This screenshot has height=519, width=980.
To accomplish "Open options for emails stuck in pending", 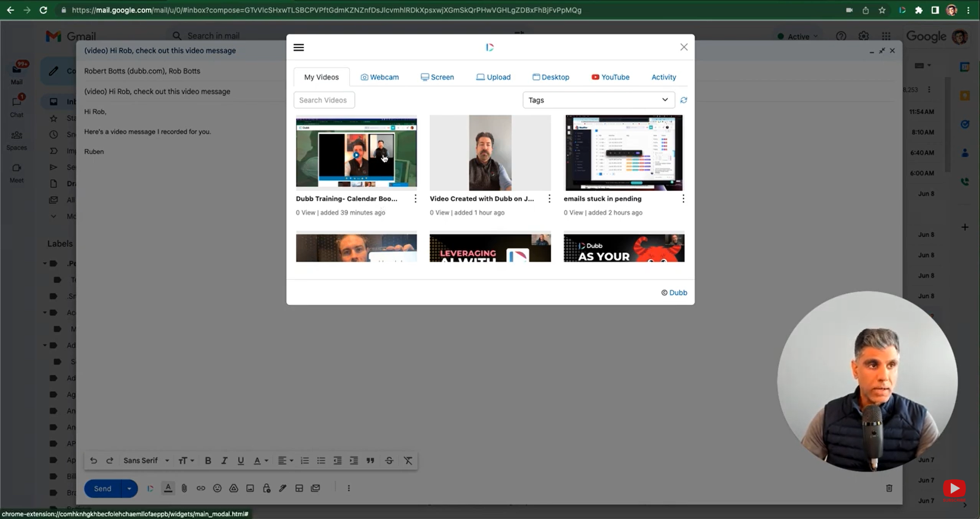I will [683, 199].
